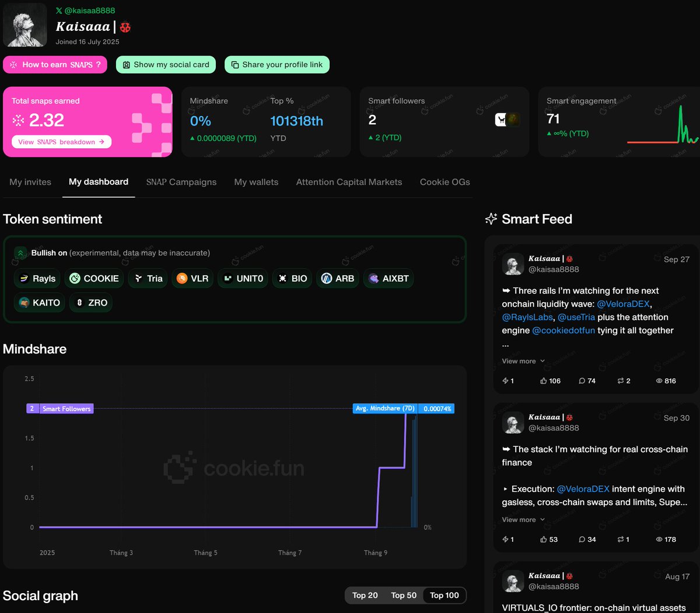Select Top 100 social graph filter
The height and width of the screenshot is (613, 700).
[x=444, y=596]
